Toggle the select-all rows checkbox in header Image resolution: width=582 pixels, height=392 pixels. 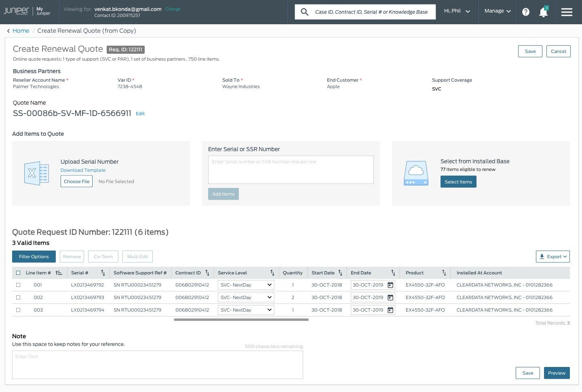18,273
